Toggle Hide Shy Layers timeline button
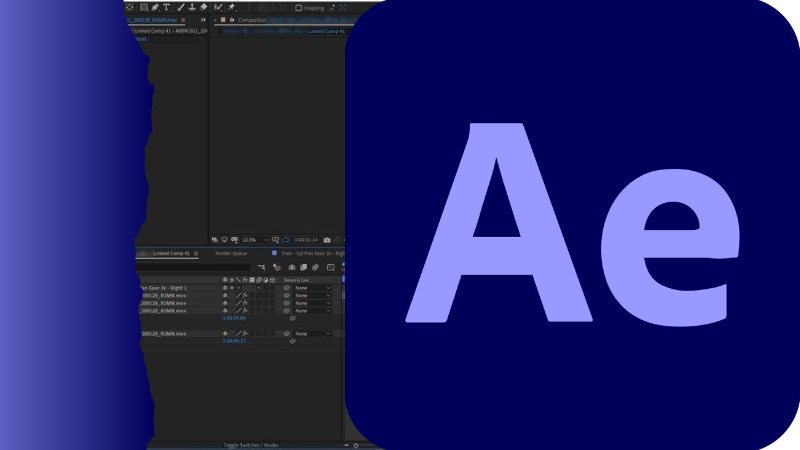The height and width of the screenshot is (450, 800). [x=292, y=267]
